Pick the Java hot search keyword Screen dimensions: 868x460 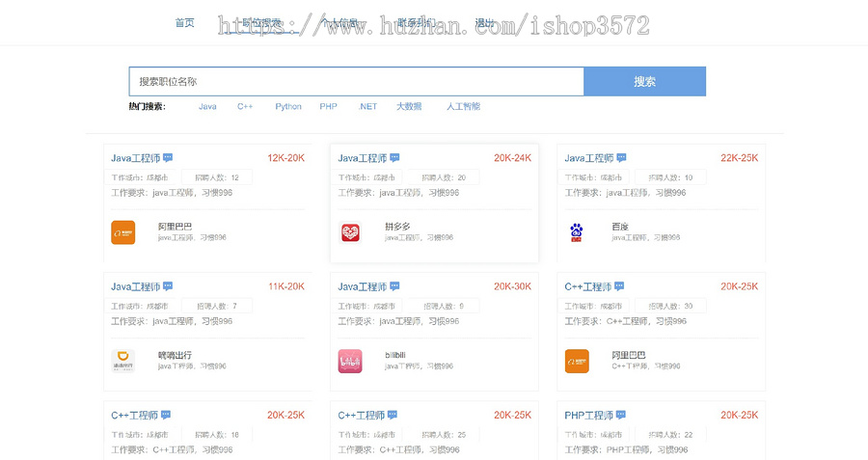pos(207,106)
